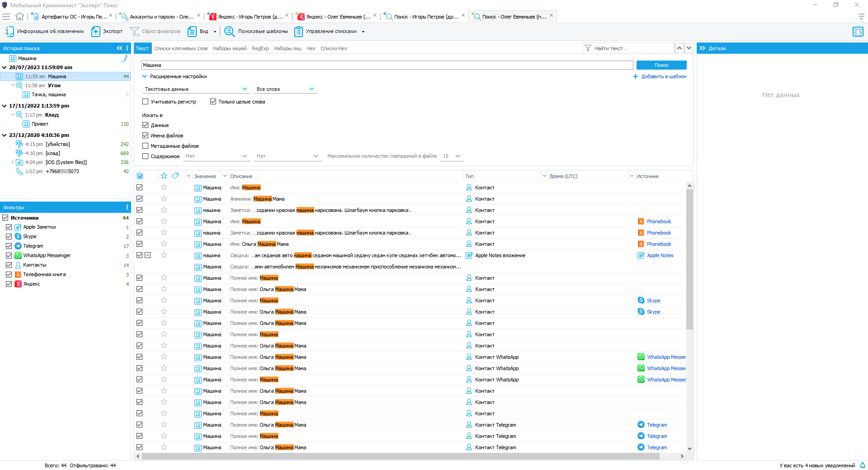Open 'Наборы хешей' tab
This screenshot has height=470, width=868.
point(230,48)
